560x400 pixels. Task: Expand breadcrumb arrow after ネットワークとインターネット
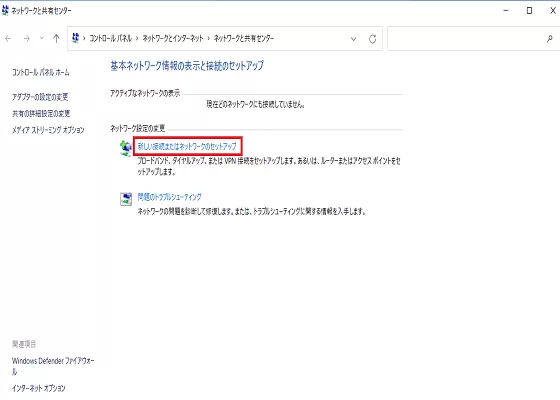pos(208,38)
